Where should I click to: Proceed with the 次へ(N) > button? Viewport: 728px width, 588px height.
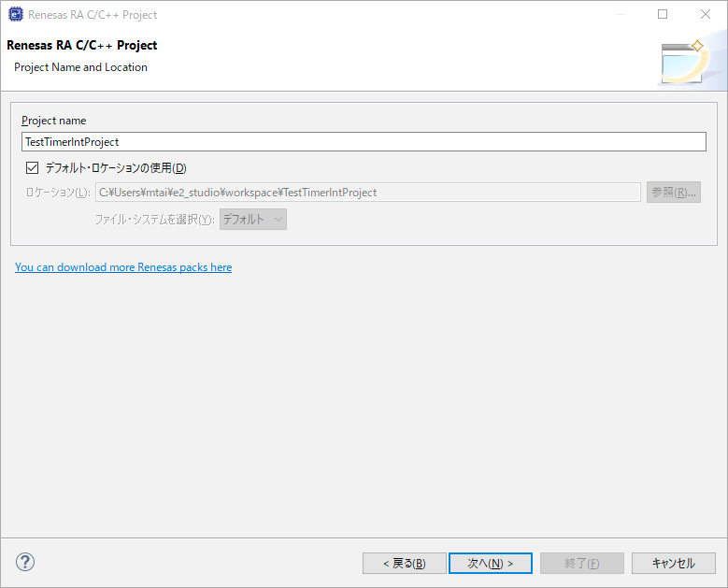[x=490, y=563]
